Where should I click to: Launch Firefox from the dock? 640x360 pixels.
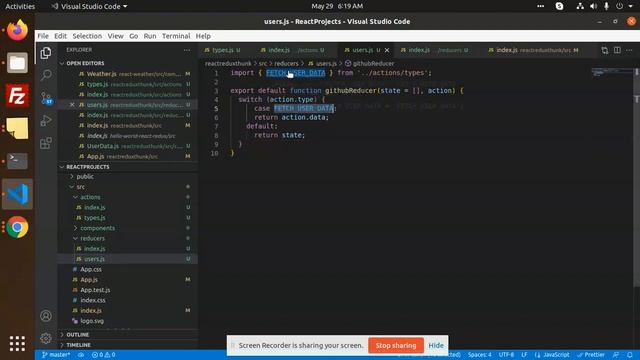[17, 30]
